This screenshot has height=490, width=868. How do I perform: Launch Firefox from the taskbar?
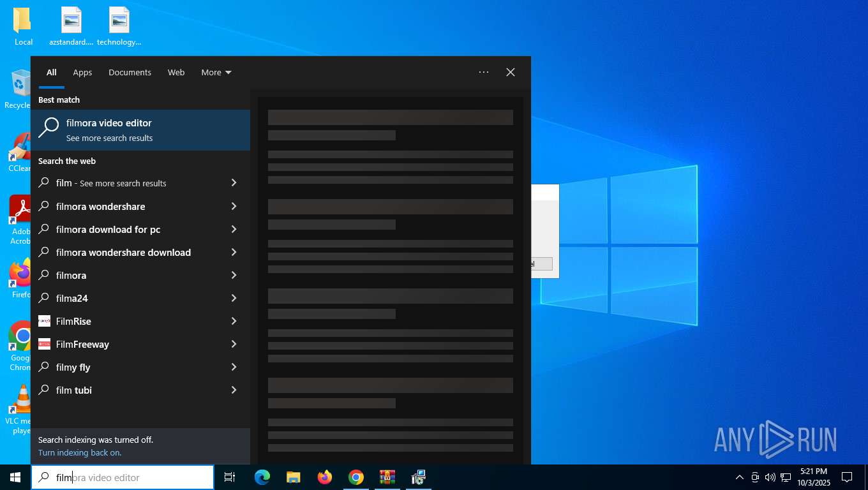click(x=325, y=477)
